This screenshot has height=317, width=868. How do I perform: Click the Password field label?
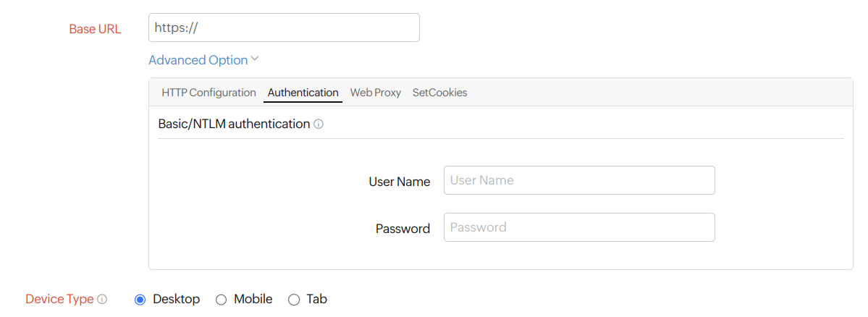tap(403, 229)
